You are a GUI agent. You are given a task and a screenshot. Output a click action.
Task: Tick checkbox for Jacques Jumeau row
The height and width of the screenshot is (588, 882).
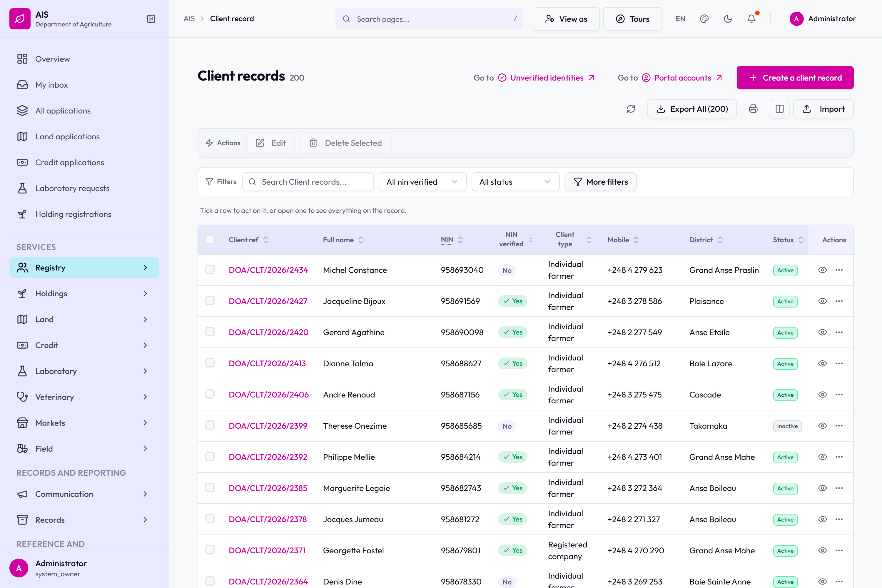210,518
